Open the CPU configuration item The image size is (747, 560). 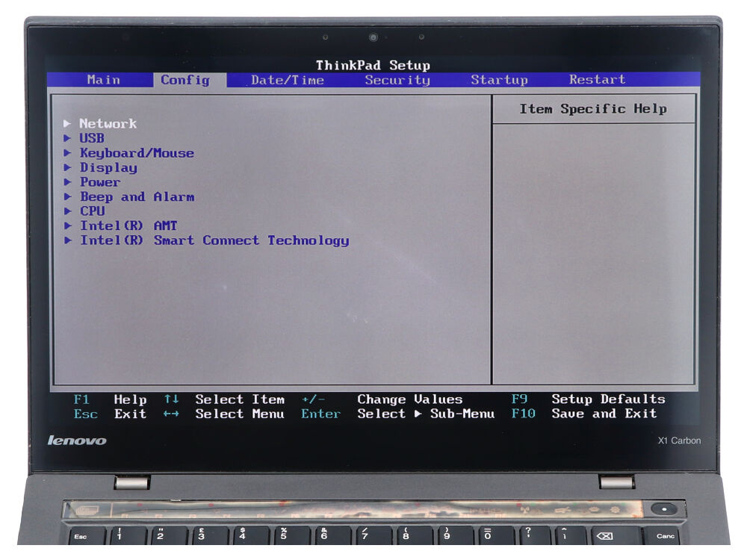click(93, 211)
